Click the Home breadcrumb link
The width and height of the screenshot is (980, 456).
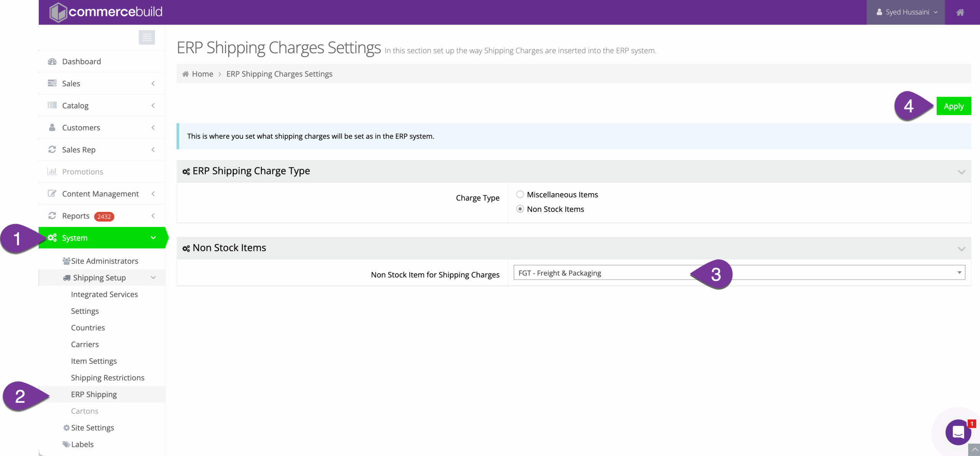pos(202,74)
